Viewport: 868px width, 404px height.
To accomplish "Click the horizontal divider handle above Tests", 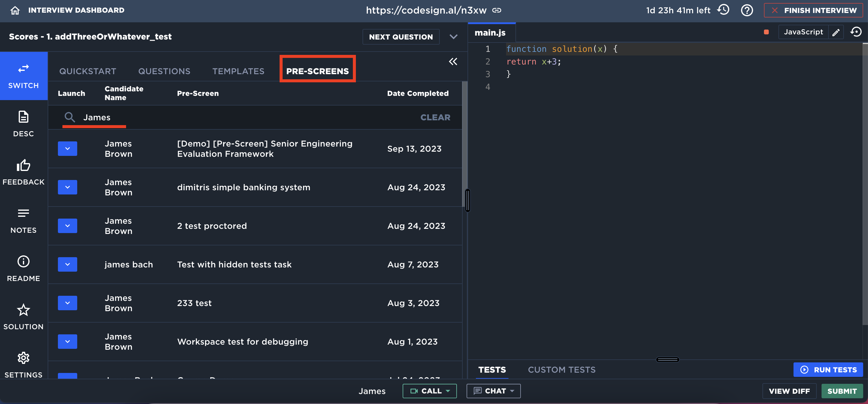I will [667, 359].
